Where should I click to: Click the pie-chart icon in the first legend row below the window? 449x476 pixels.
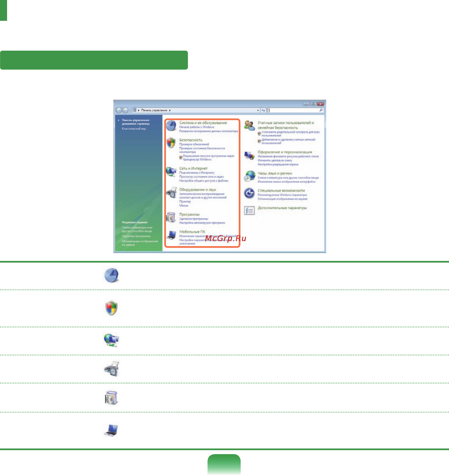click(x=111, y=275)
